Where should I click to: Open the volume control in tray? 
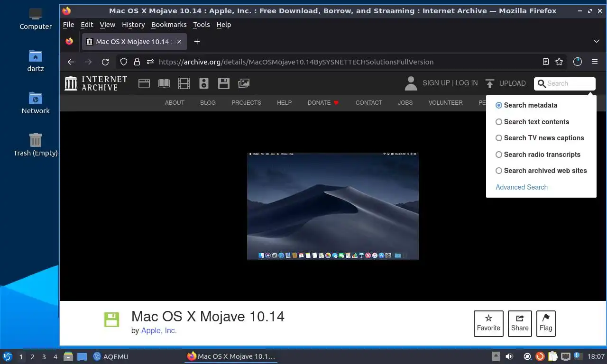pyautogui.click(x=509, y=356)
